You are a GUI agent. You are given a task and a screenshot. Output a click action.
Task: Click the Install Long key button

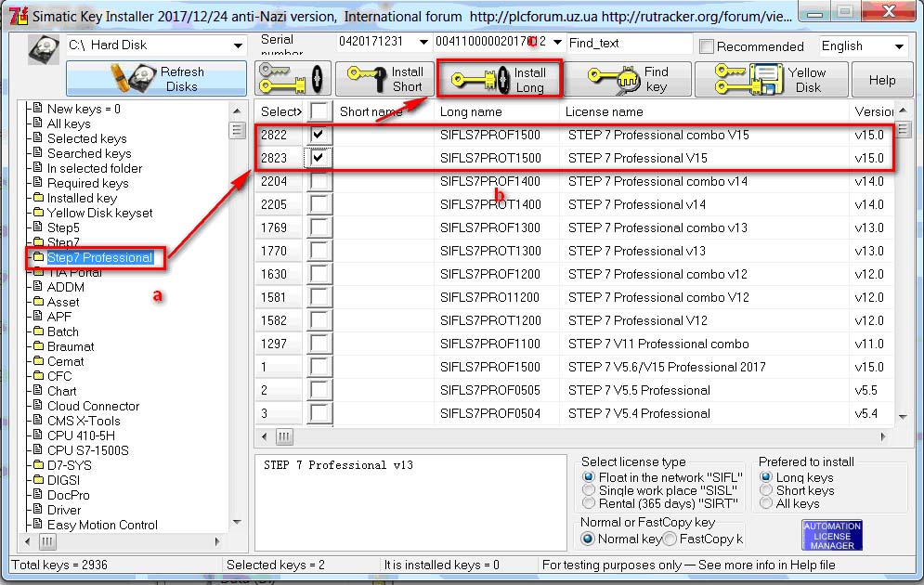(x=500, y=79)
